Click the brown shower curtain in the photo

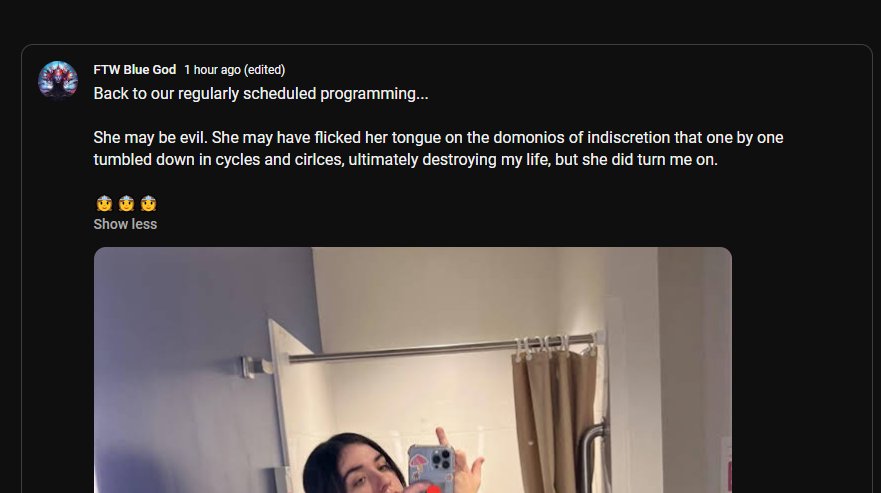click(554, 419)
